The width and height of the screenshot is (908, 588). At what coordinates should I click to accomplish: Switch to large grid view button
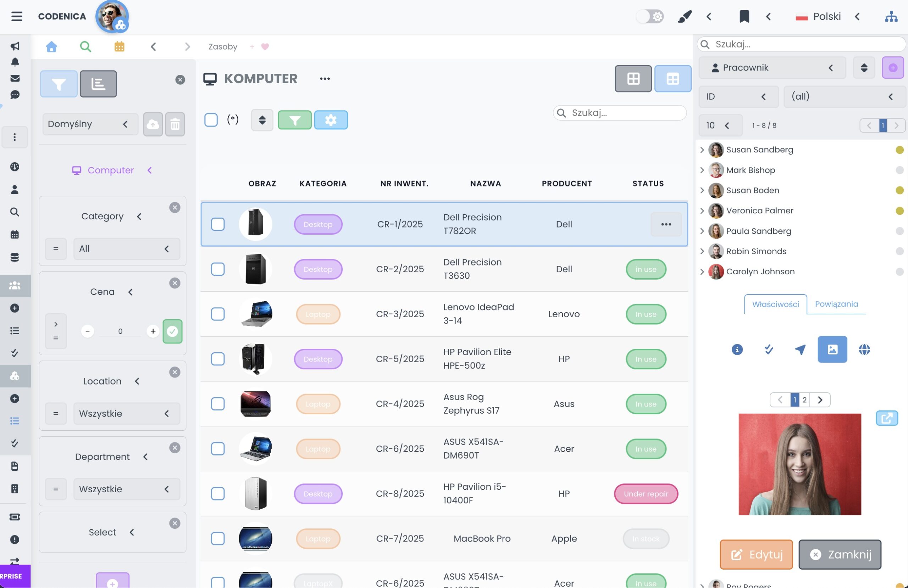click(633, 79)
